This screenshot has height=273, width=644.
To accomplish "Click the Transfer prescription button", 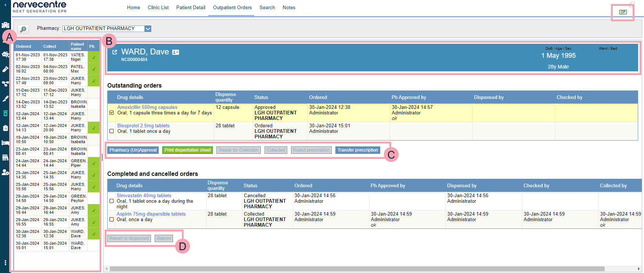I will 357,150.
